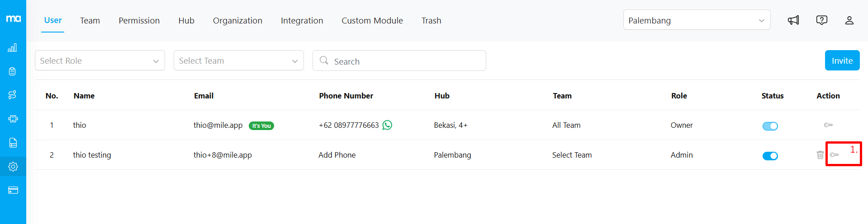Open the user profile icon

(x=849, y=20)
